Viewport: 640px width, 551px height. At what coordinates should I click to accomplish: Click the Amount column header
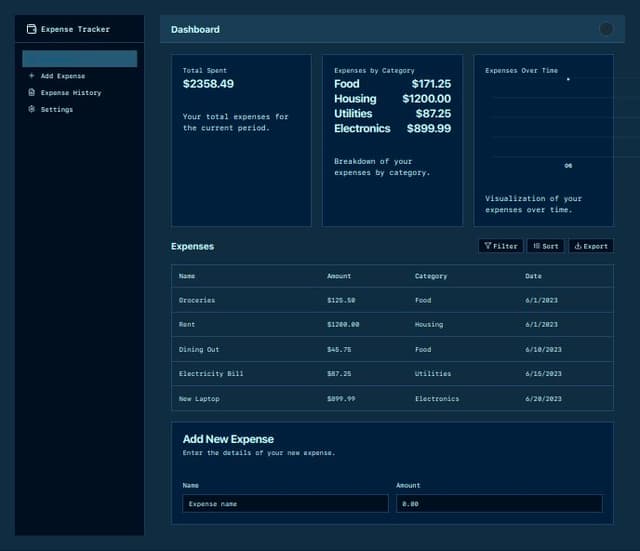pos(339,276)
